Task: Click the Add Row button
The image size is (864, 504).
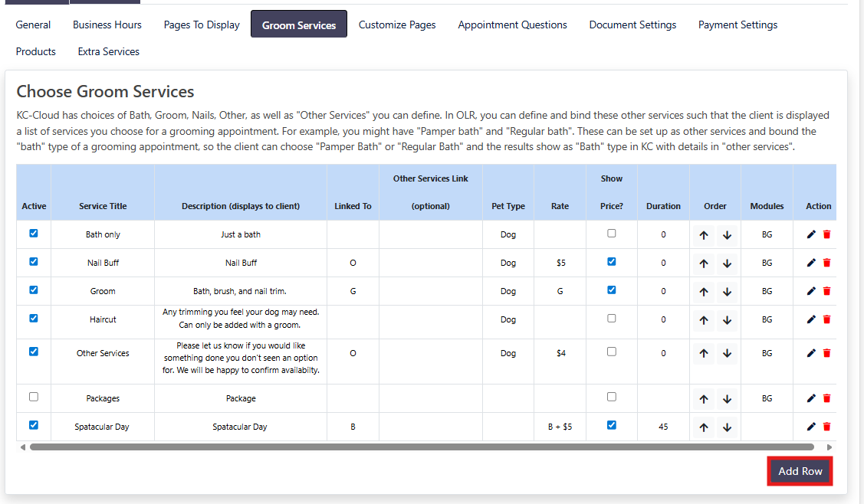Action: coord(800,471)
